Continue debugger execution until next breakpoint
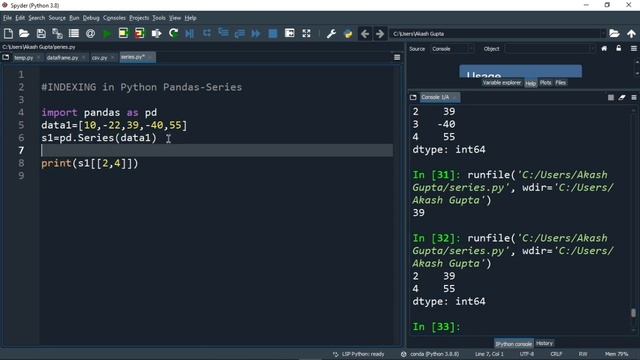Image resolution: width=640 pixels, height=360 pixels. 256,33
